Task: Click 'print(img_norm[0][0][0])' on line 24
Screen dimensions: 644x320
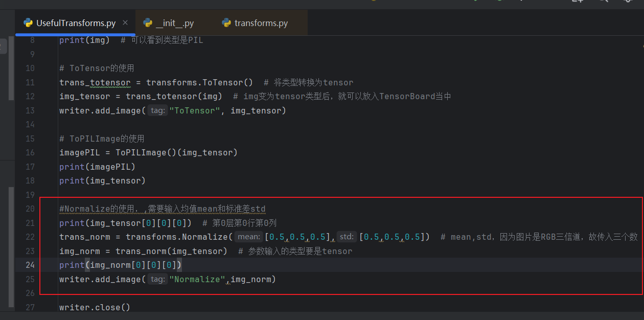Action: [x=120, y=265]
